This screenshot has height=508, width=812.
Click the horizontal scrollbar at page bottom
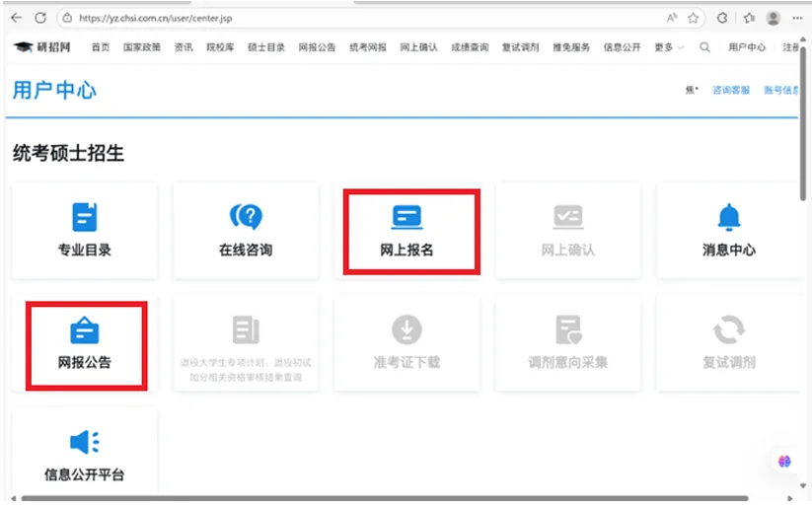click(x=395, y=499)
